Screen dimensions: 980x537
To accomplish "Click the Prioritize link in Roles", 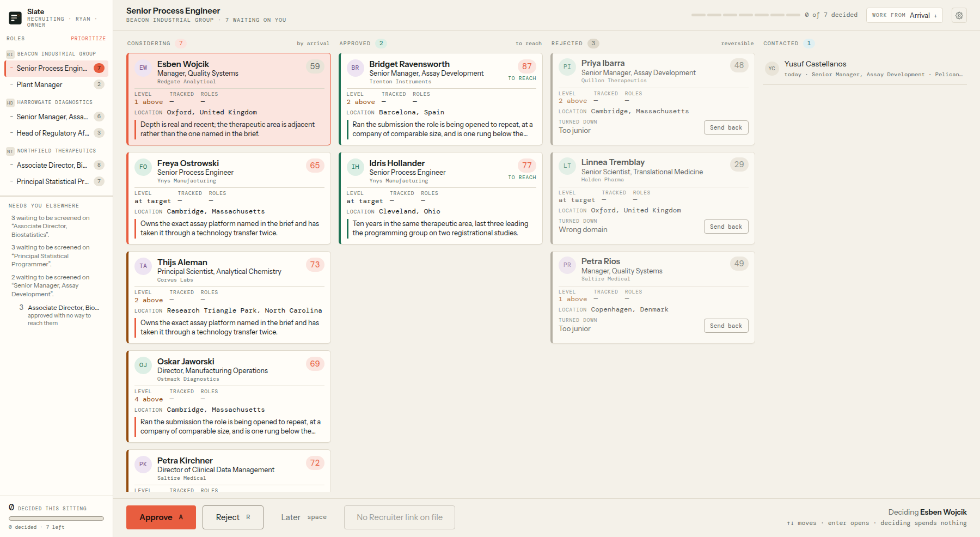I will point(88,39).
